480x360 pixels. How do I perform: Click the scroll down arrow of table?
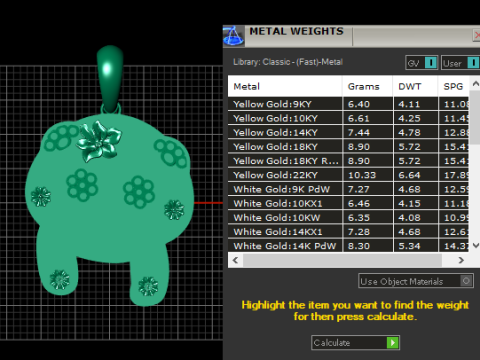click(x=476, y=246)
